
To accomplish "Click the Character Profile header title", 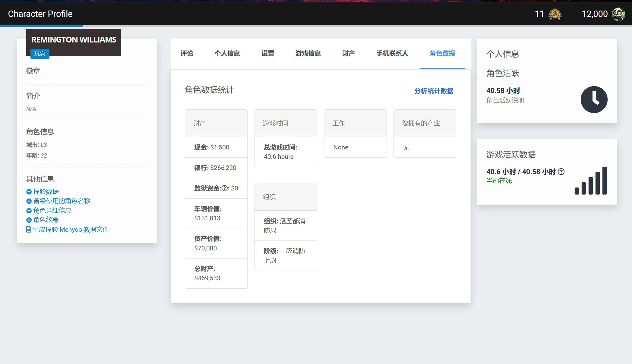I will click(40, 14).
